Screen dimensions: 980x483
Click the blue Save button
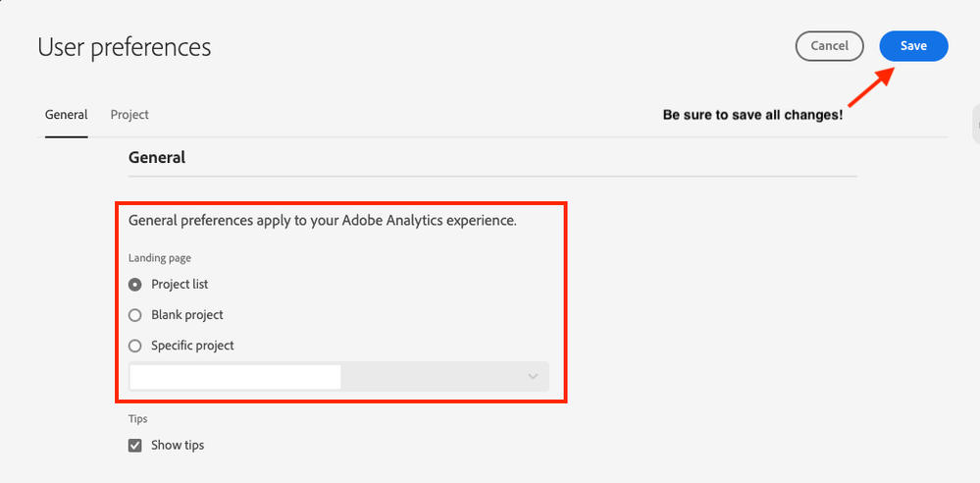[x=913, y=46]
